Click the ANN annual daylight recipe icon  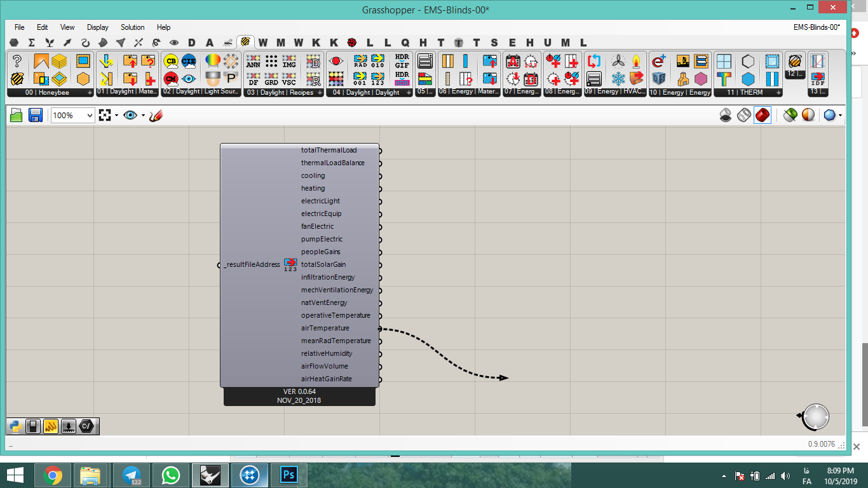pos(253,61)
